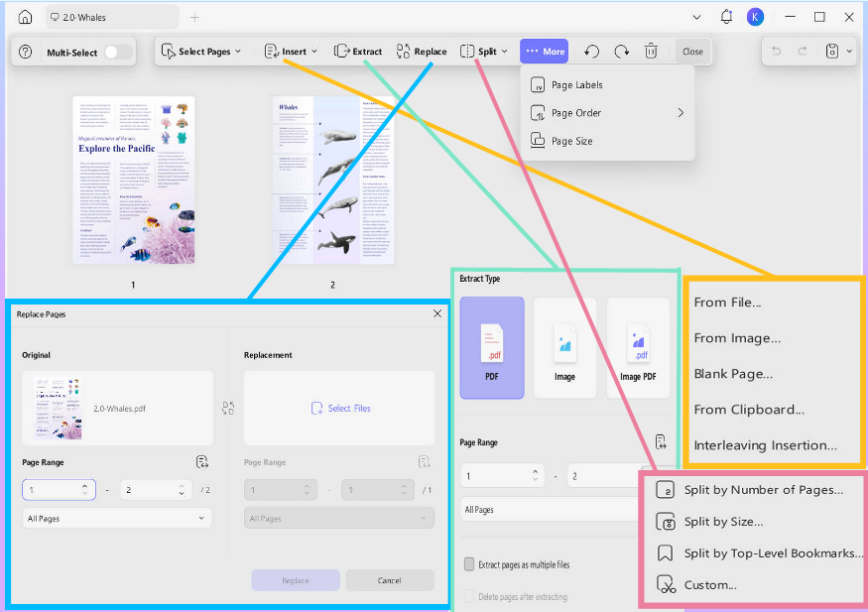This screenshot has height=612, width=868.
Task: Click the More button
Action: coord(545,52)
